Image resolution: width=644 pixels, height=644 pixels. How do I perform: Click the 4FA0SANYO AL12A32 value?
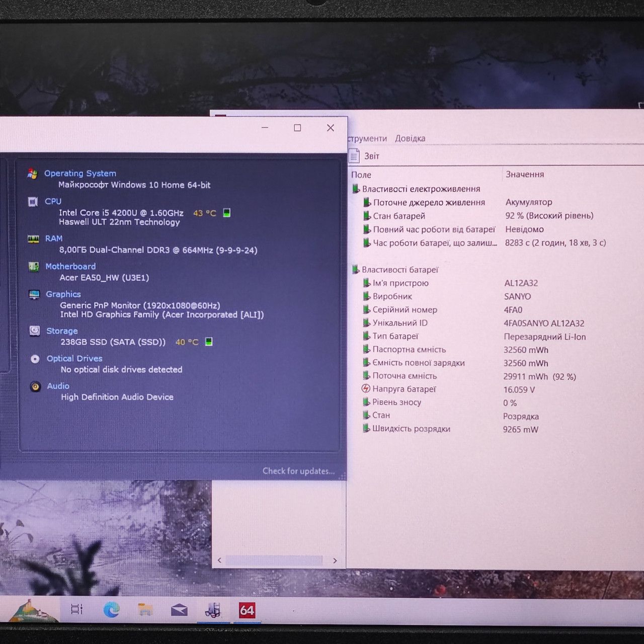(x=544, y=324)
